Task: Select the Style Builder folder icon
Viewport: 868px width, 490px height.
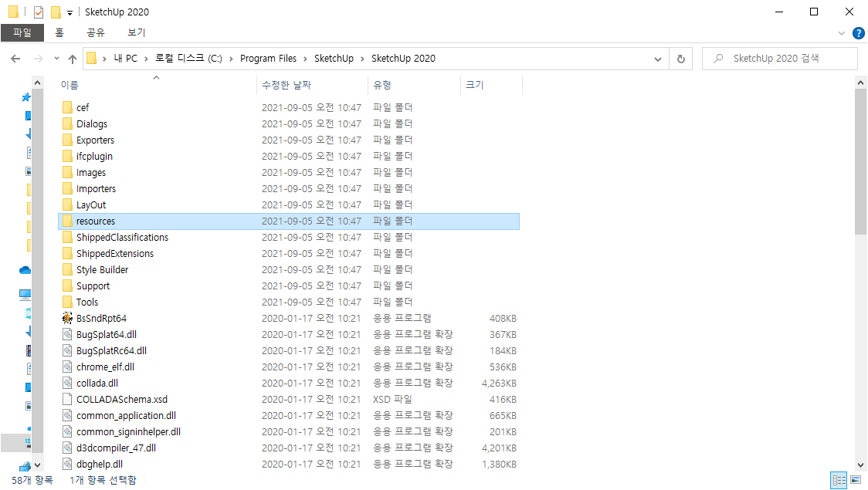Action: point(67,269)
